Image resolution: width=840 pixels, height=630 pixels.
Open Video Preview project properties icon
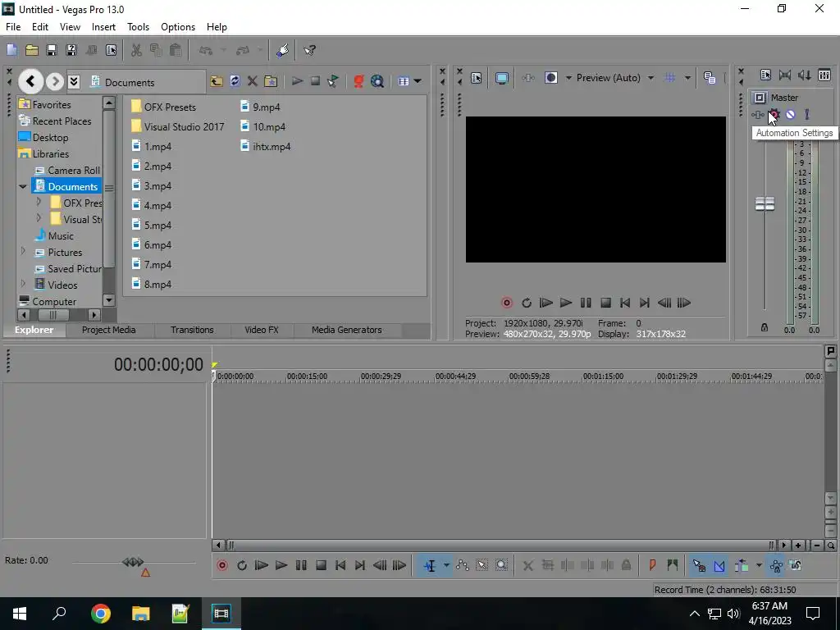pyautogui.click(x=477, y=78)
